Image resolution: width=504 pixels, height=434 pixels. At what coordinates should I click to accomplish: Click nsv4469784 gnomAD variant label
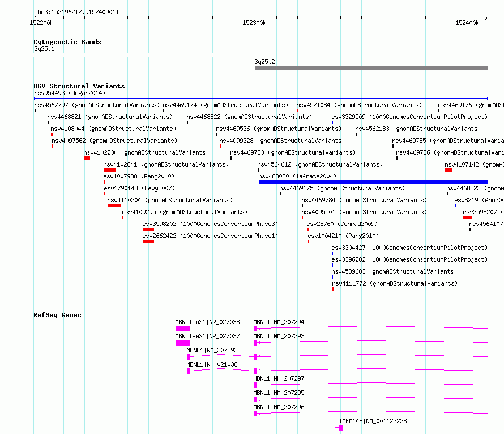point(364,200)
